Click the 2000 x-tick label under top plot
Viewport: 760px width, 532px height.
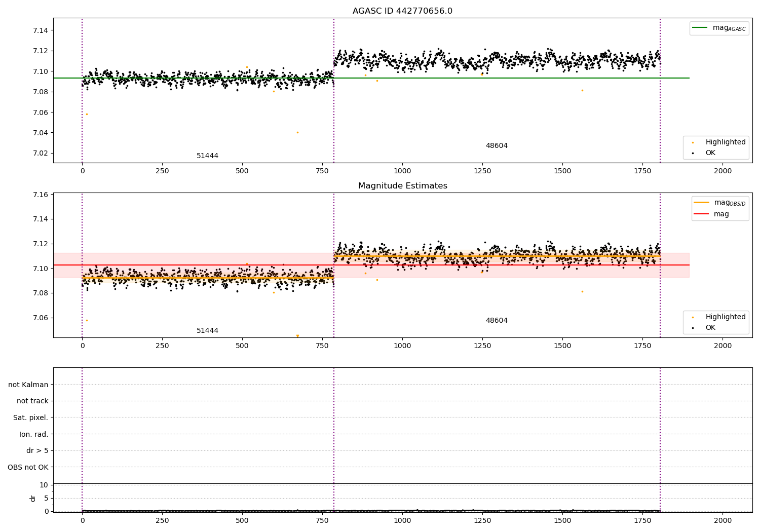tap(723, 171)
